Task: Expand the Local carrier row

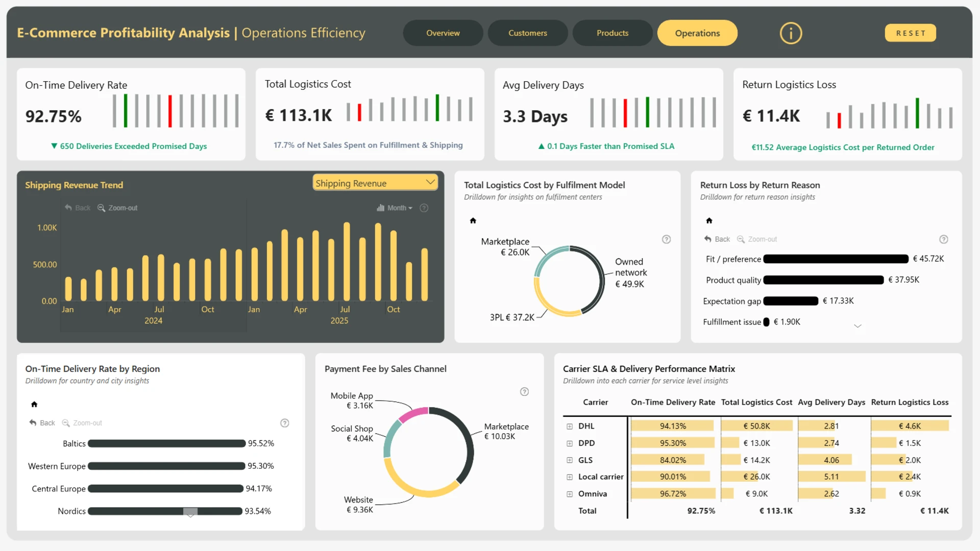Action: click(x=570, y=477)
